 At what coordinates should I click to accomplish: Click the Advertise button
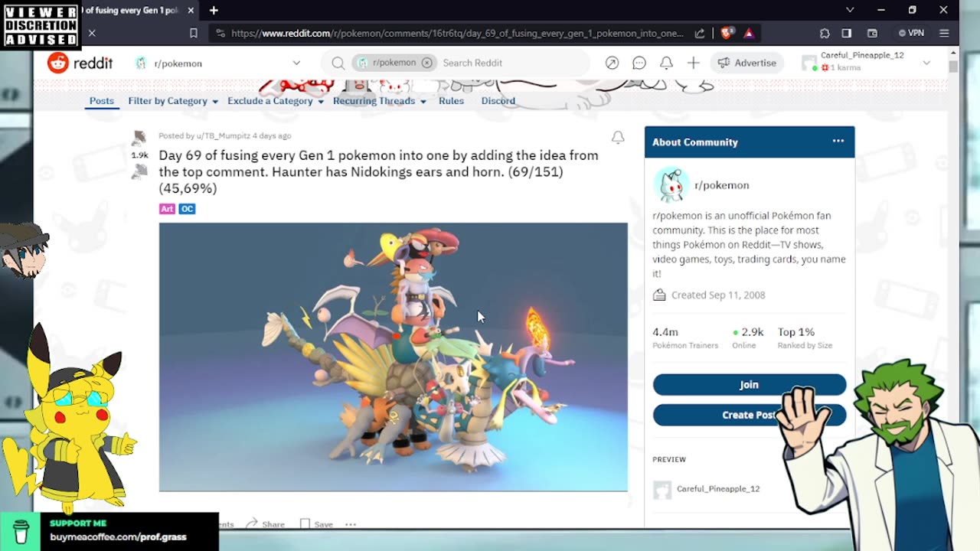click(746, 63)
